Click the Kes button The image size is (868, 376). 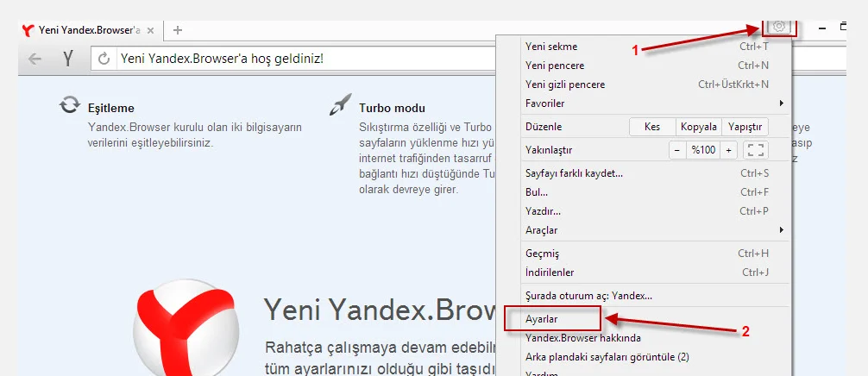click(652, 127)
